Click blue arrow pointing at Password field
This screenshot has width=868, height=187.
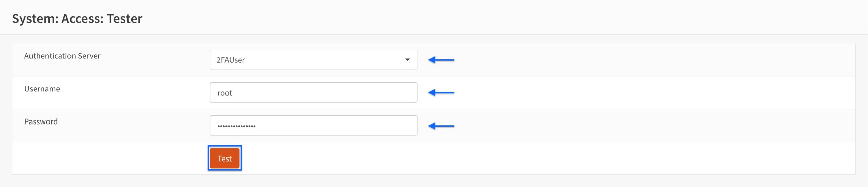[441, 126]
